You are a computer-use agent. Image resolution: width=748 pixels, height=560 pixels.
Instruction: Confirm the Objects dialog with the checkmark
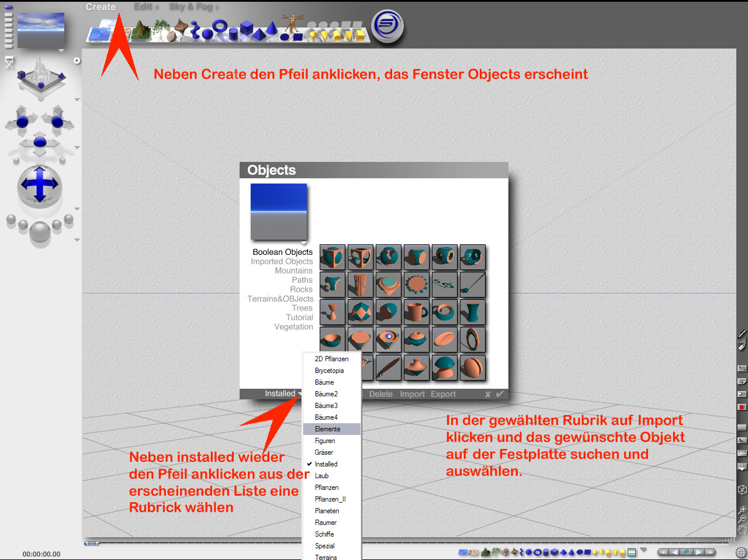click(x=500, y=393)
